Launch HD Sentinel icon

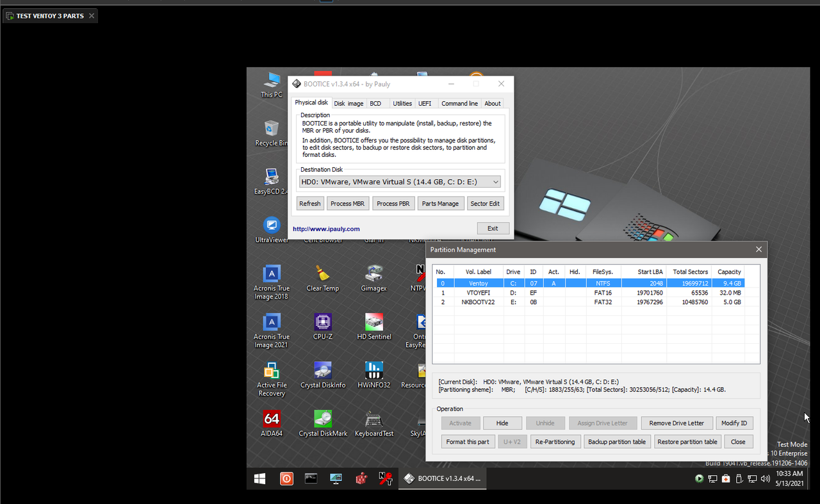coord(374,327)
